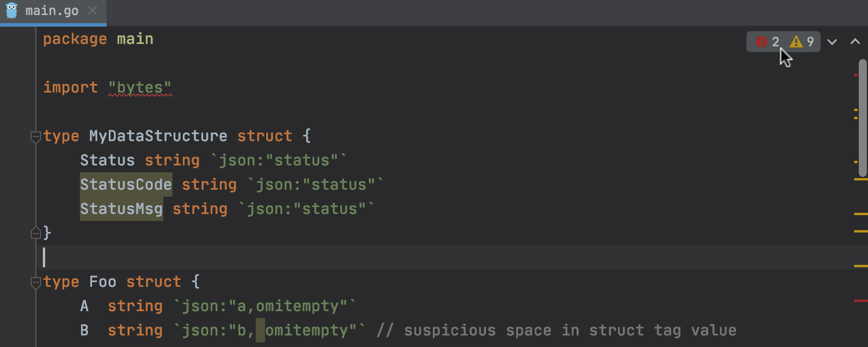Click the underlined "bytes" import string
Screen dimensions: 868x347
(x=140, y=88)
